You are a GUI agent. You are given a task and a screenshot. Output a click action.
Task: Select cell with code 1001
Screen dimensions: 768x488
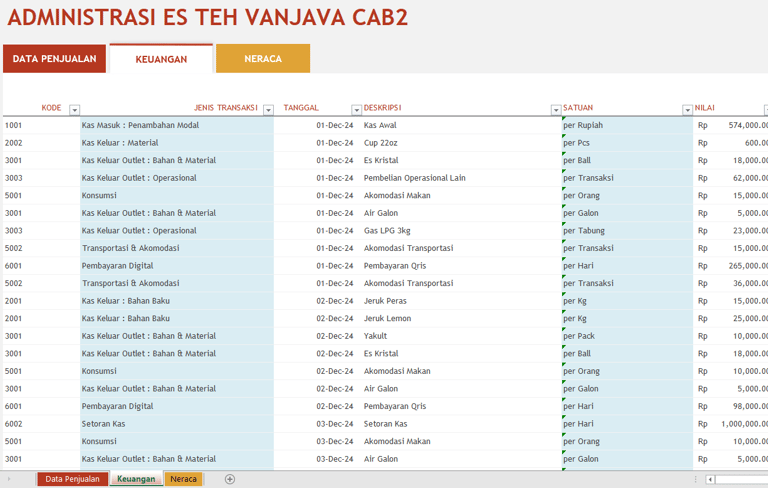[41, 125]
